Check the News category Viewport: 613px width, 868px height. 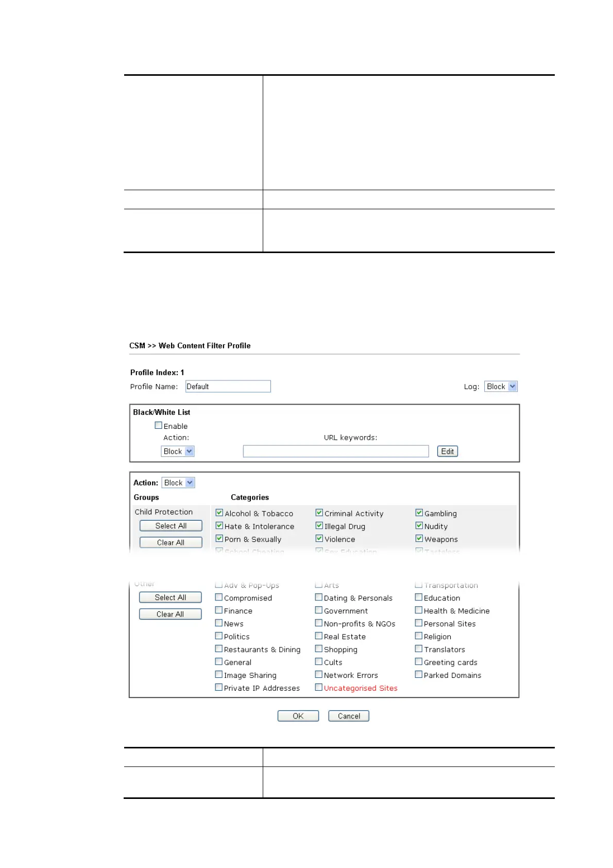click(219, 623)
